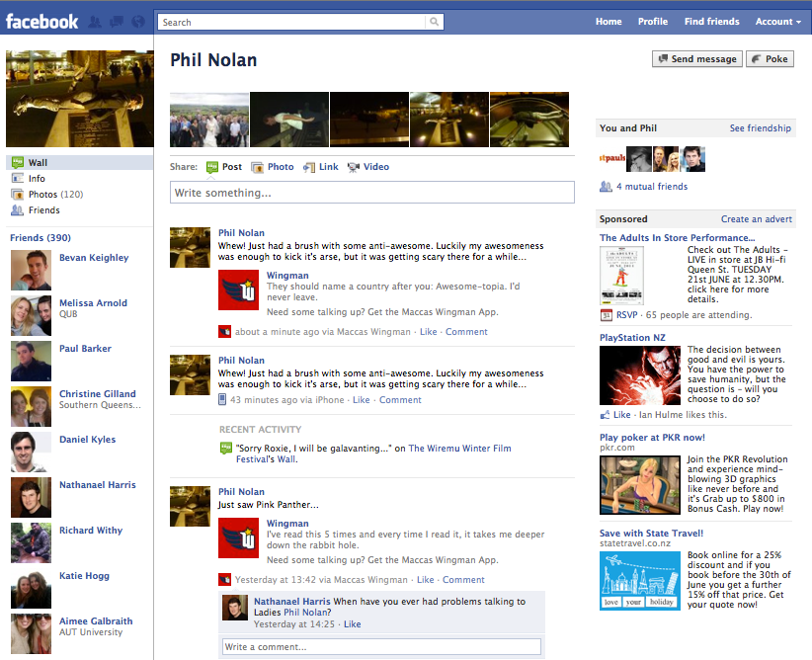Open Bevan Keighley's profile
The width and height of the screenshot is (812, 660).
pos(94,258)
